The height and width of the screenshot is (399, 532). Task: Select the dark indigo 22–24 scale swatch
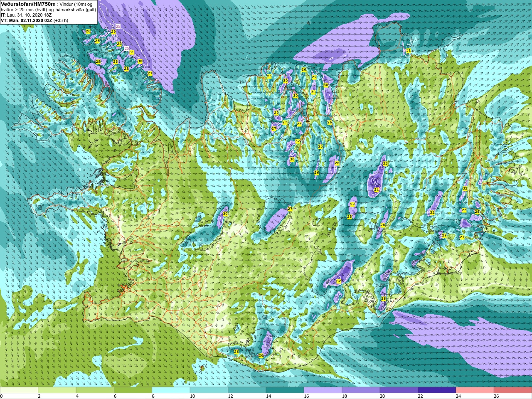(437, 390)
